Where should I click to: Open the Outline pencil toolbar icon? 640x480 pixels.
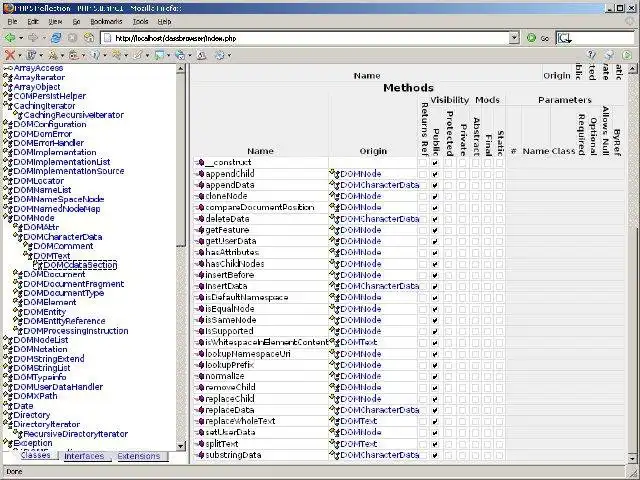pyautogui.click(x=138, y=55)
